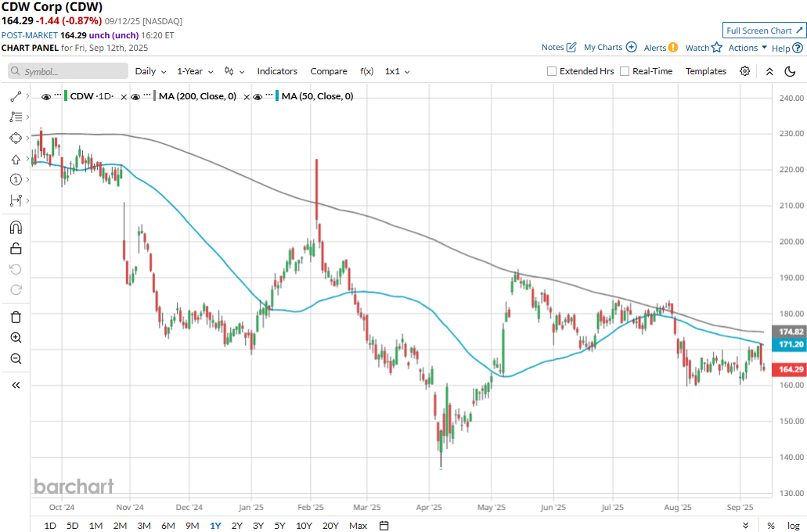Open Full Screen Chart
Viewport: 807px width, 532px height.
[764, 31]
